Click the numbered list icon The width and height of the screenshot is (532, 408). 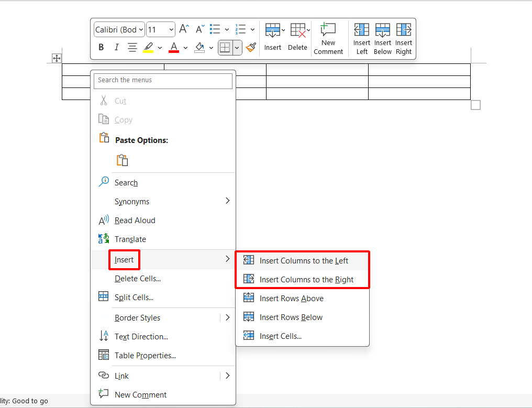(240, 29)
